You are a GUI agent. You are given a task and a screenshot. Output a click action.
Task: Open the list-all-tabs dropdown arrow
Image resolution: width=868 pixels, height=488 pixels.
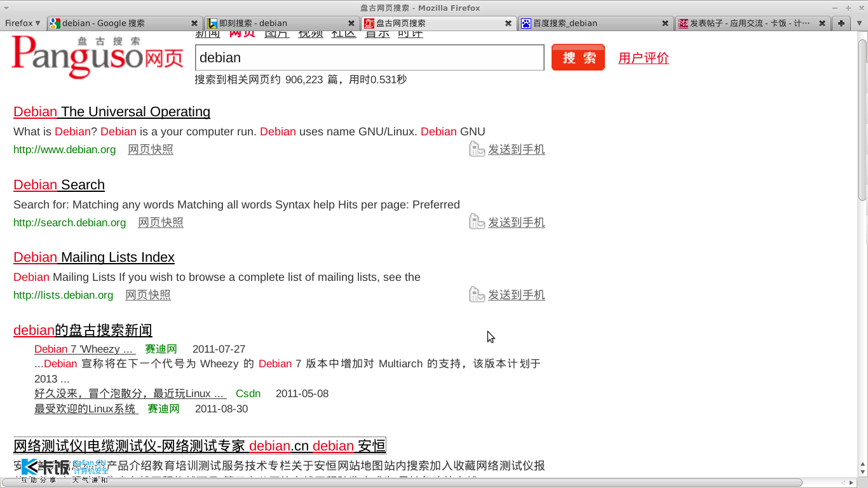coord(860,23)
